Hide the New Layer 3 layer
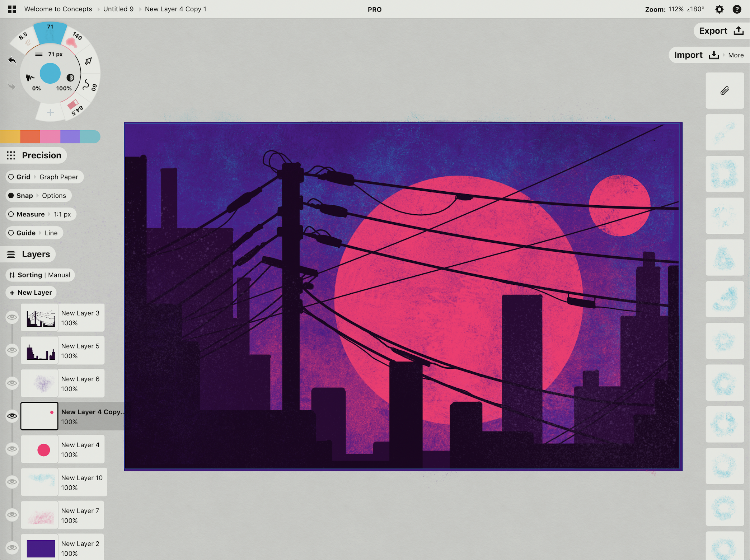 point(12,317)
